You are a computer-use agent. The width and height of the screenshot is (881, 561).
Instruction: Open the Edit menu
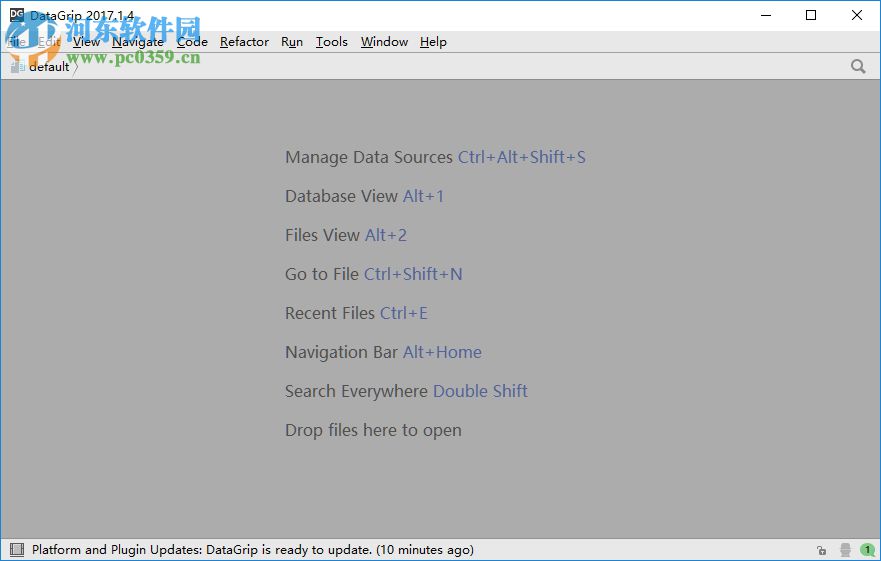49,42
